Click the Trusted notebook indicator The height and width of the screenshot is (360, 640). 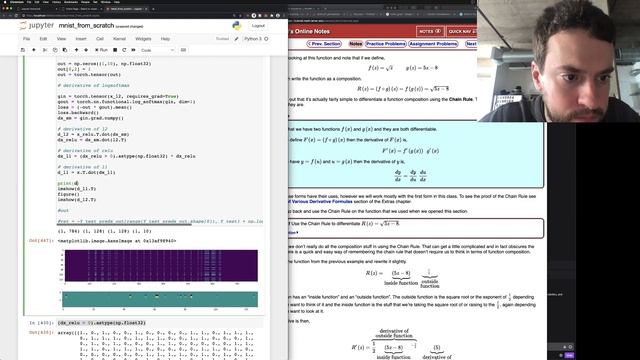click(222, 39)
